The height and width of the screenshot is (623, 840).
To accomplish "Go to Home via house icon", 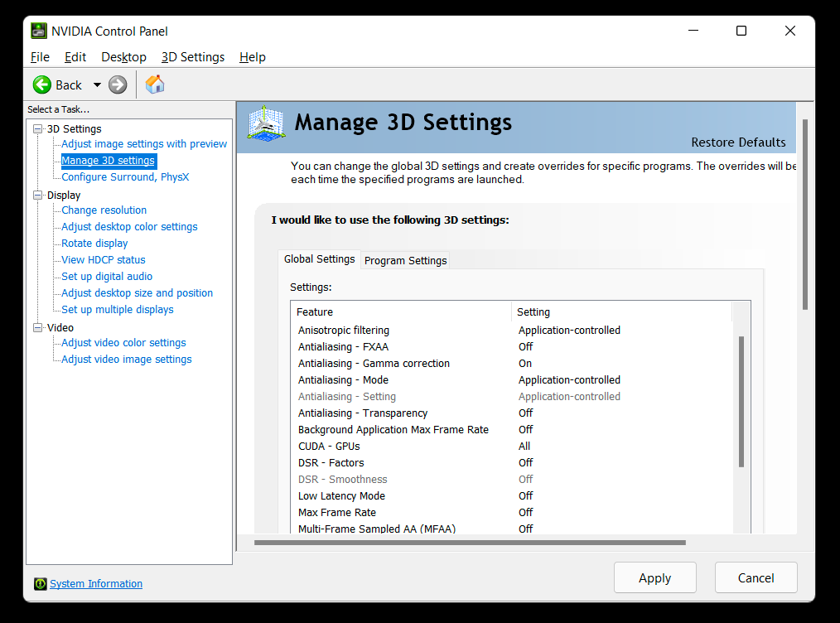I will [x=155, y=85].
